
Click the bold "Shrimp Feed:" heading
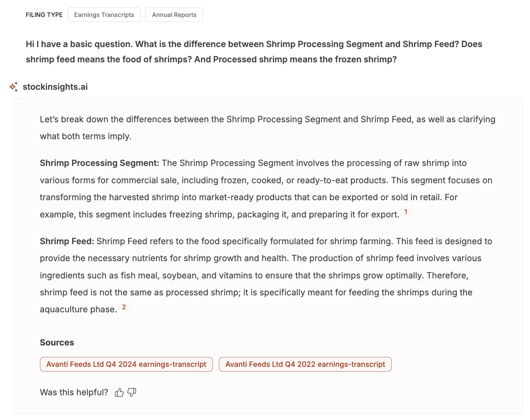click(x=67, y=241)
